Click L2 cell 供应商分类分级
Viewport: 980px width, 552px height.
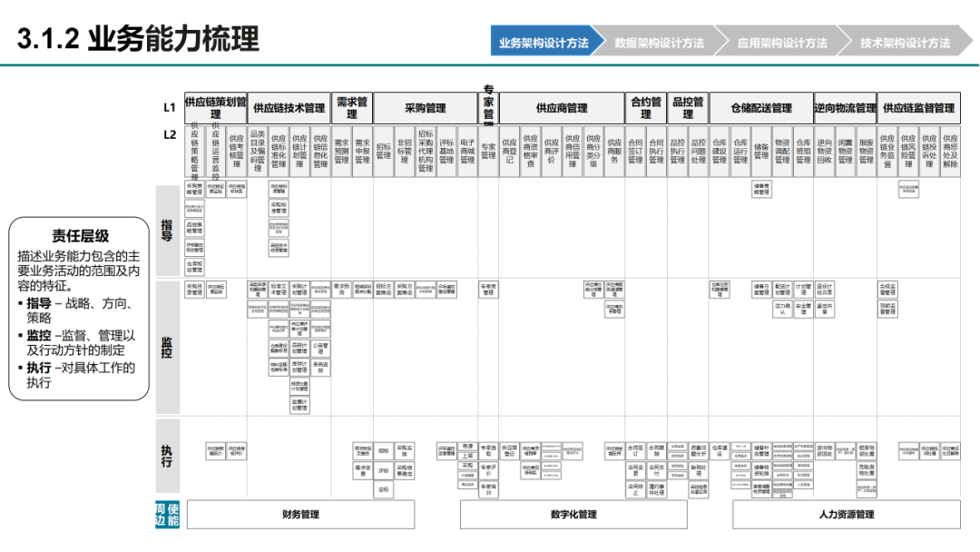593,152
